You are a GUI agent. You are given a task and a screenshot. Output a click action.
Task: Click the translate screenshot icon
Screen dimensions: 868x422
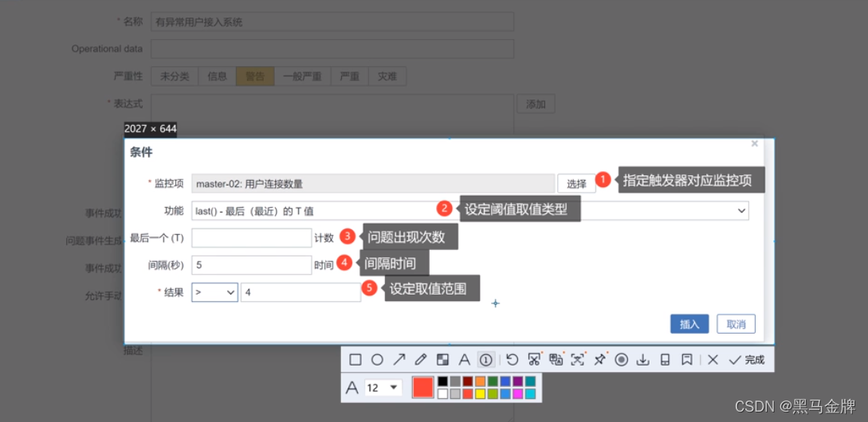(x=556, y=360)
